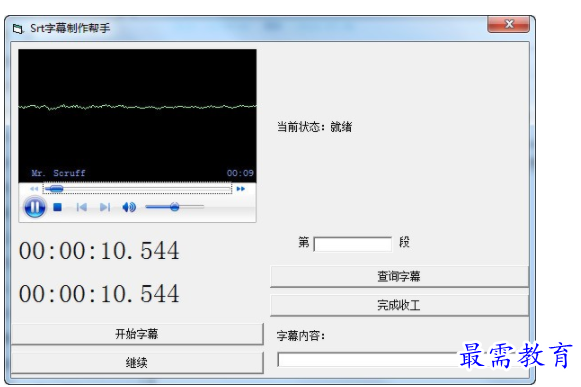This screenshot has height=387, width=581.
Task: Fast forward using the double right arrows
Action: coord(241,189)
